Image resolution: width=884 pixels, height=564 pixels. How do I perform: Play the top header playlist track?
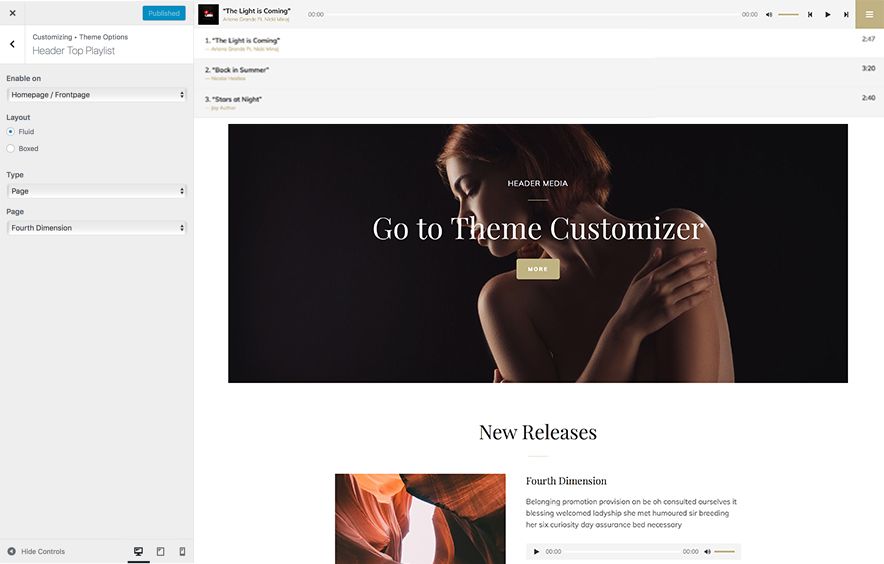(827, 15)
